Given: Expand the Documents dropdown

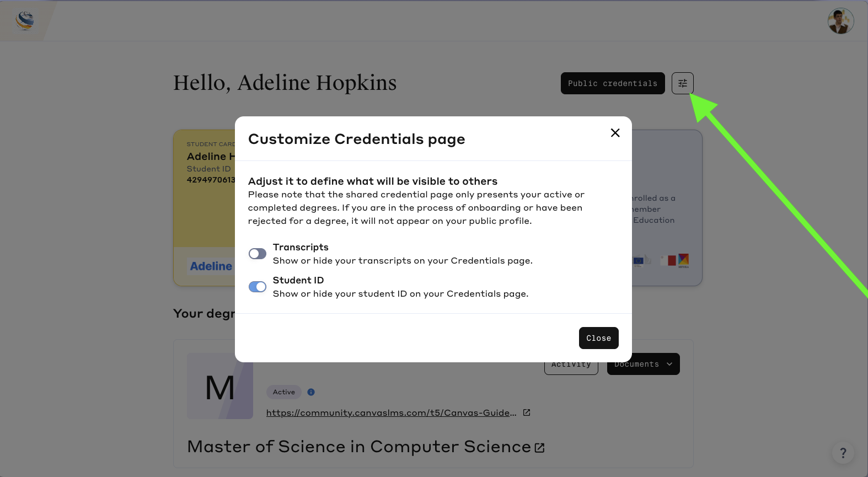Looking at the screenshot, I should [x=643, y=365].
